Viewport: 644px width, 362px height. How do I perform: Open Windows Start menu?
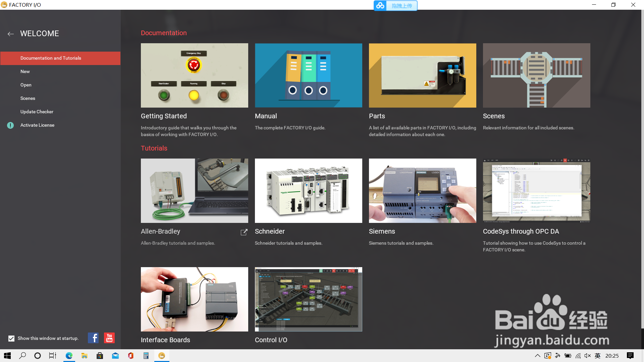coord(7,356)
